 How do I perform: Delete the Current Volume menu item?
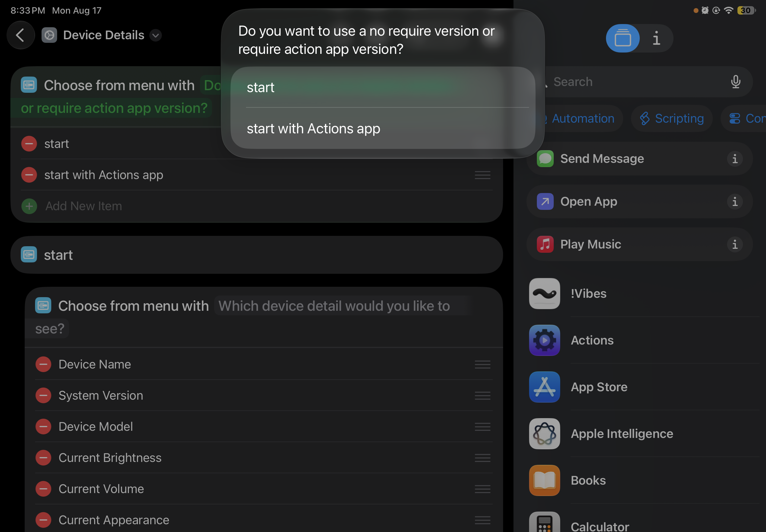click(43, 489)
